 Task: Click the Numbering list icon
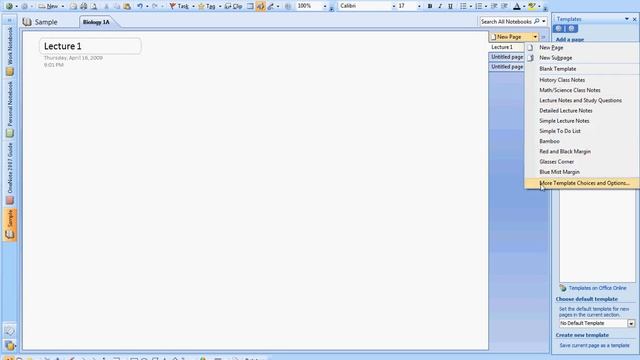click(479, 6)
